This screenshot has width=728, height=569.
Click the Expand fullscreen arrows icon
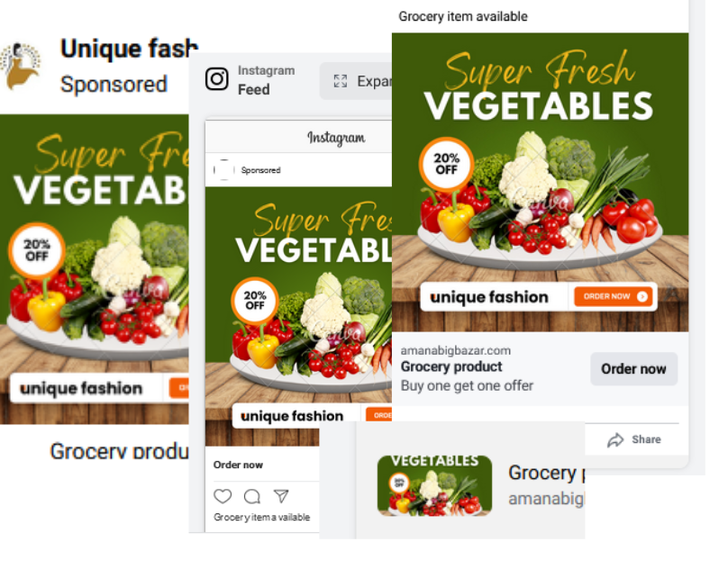coord(341,81)
